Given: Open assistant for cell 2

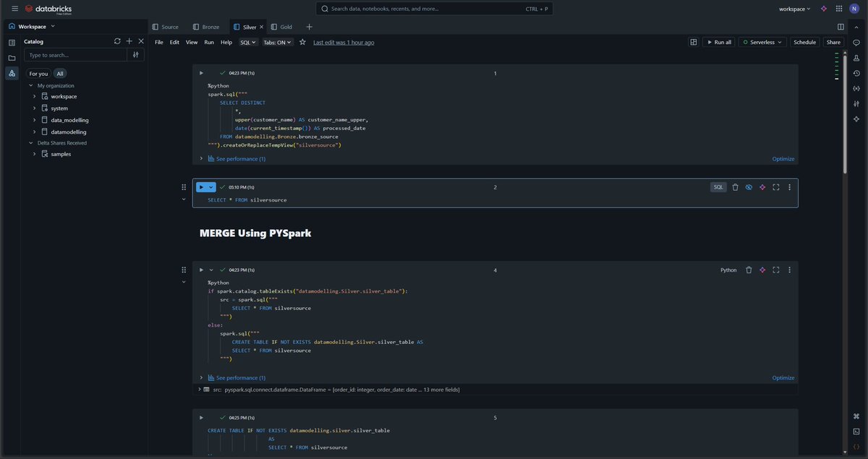Looking at the screenshot, I should (x=762, y=187).
